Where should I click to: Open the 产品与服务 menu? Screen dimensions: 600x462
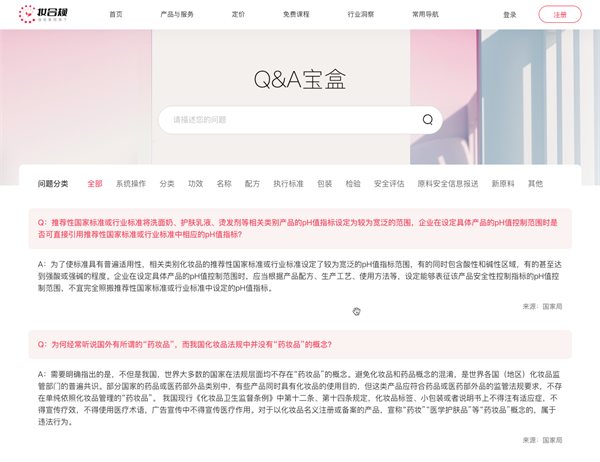coord(177,15)
